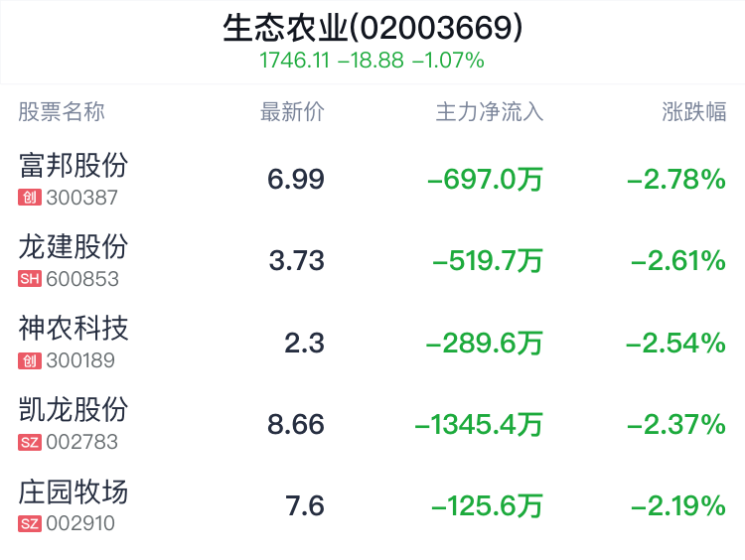Open 龙建股份 stock details
This screenshot has height=560, width=745.
point(74,247)
